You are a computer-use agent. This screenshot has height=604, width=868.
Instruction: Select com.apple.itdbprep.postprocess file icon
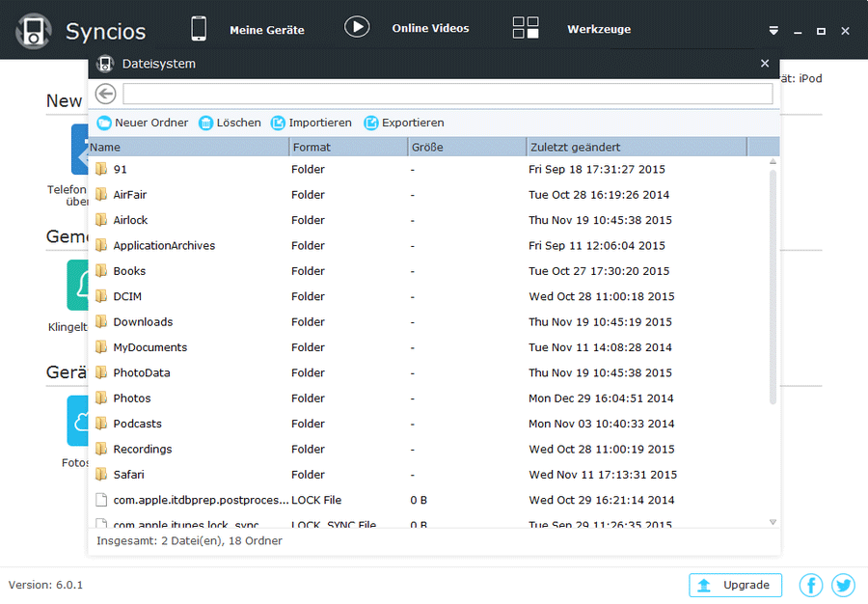[x=100, y=500]
